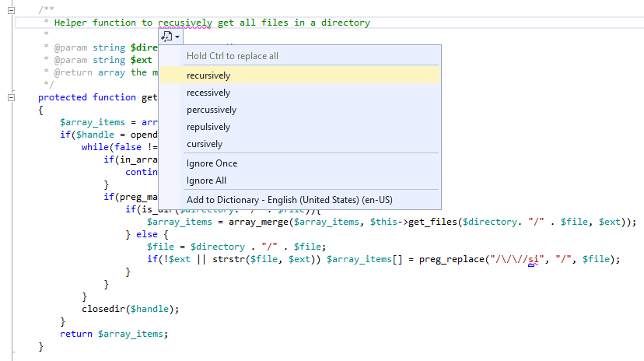Click the 'else' keyword
644x361 pixels.
click(x=147, y=234)
